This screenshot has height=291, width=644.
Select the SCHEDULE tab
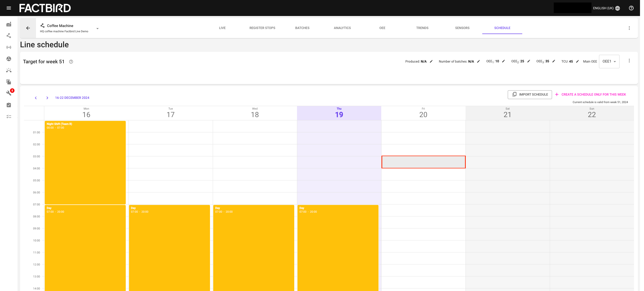(502, 28)
